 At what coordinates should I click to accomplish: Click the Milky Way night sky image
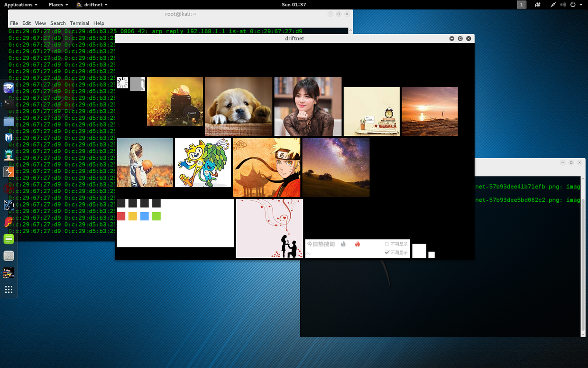[336, 167]
